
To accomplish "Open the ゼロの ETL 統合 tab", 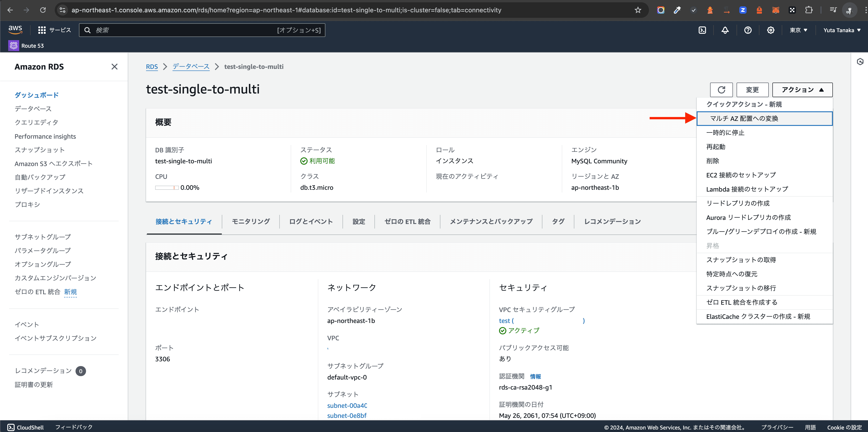I will (x=407, y=221).
